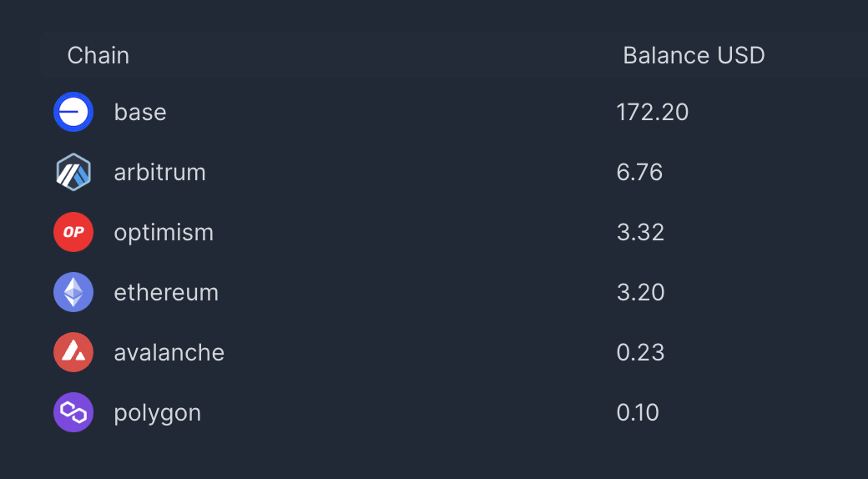Click the Ethereum diamond logo icon

tap(73, 292)
